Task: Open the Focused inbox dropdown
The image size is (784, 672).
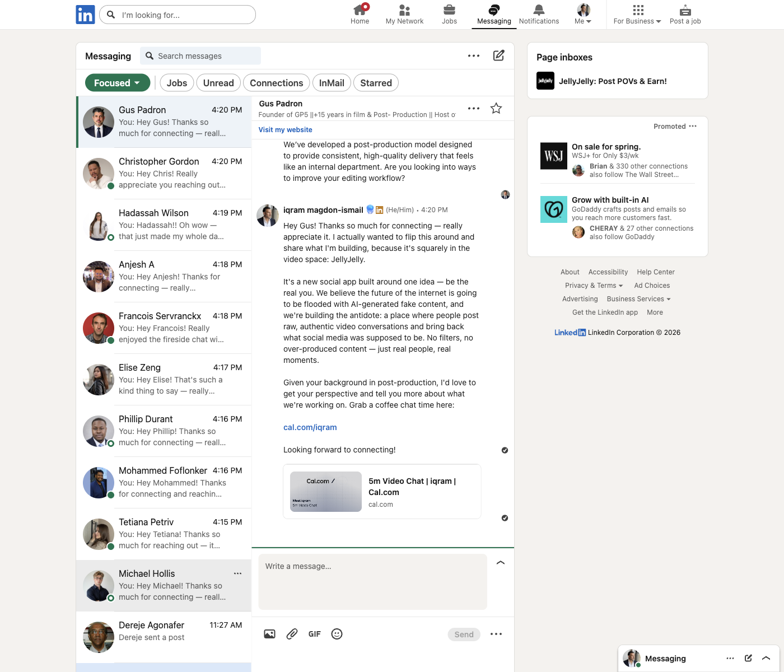Action: coord(118,83)
